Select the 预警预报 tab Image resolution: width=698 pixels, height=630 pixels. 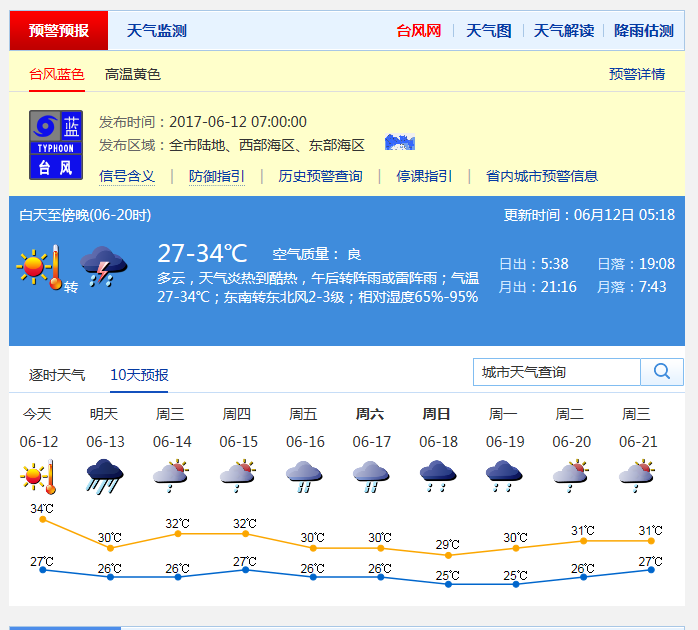pos(58,31)
